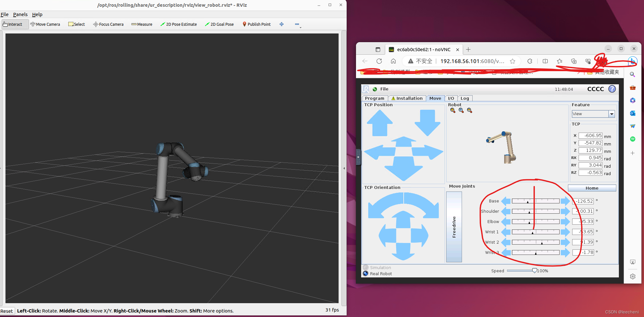Select the Interact tool in RViz
Screen dimensions: 644x317
point(15,24)
